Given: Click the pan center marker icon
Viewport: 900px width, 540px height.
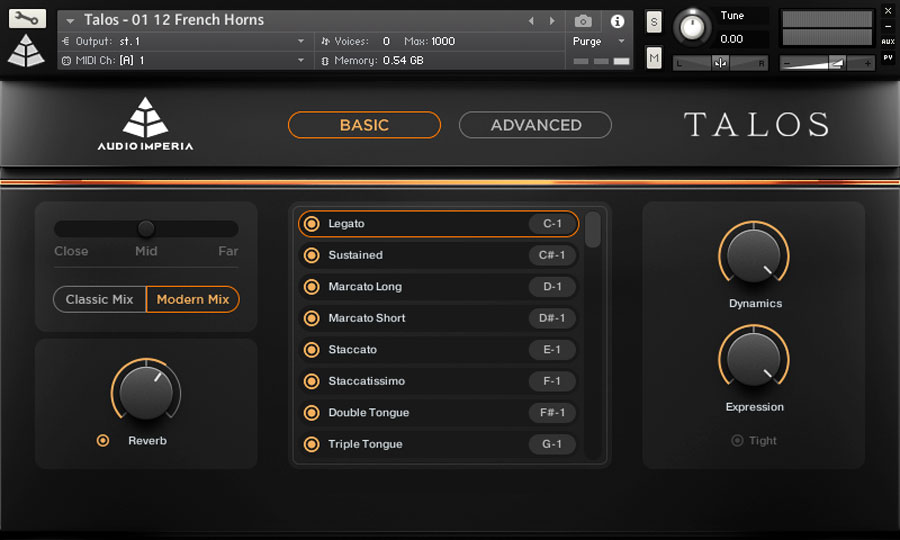Looking at the screenshot, I should (720, 63).
